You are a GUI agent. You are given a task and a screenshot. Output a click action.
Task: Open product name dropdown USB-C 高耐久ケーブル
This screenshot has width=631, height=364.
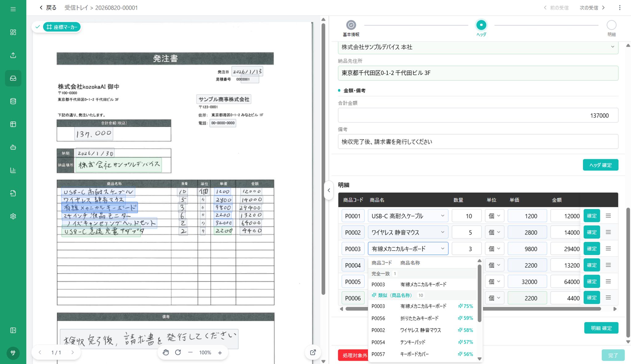(408, 216)
